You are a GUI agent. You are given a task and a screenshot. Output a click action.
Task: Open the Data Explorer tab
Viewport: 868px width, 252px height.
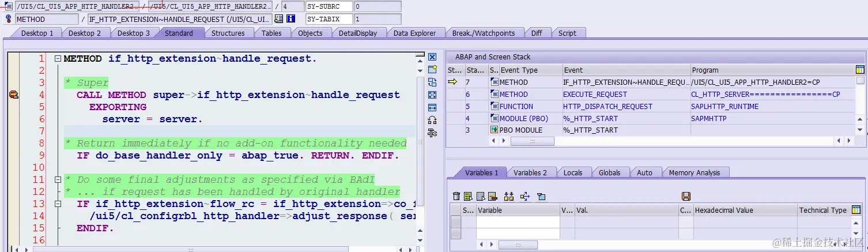click(x=414, y=33)
